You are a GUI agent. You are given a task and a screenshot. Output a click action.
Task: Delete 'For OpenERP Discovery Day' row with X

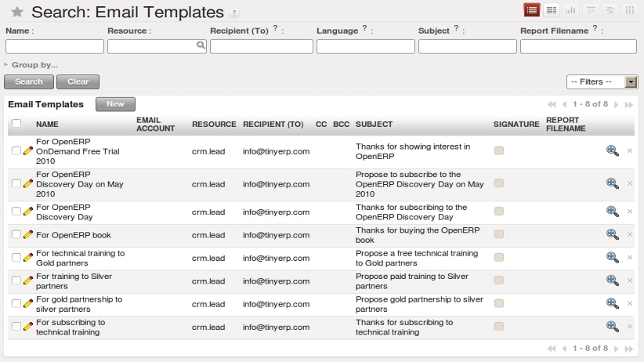pyautogui.click(x=630, y=212)
